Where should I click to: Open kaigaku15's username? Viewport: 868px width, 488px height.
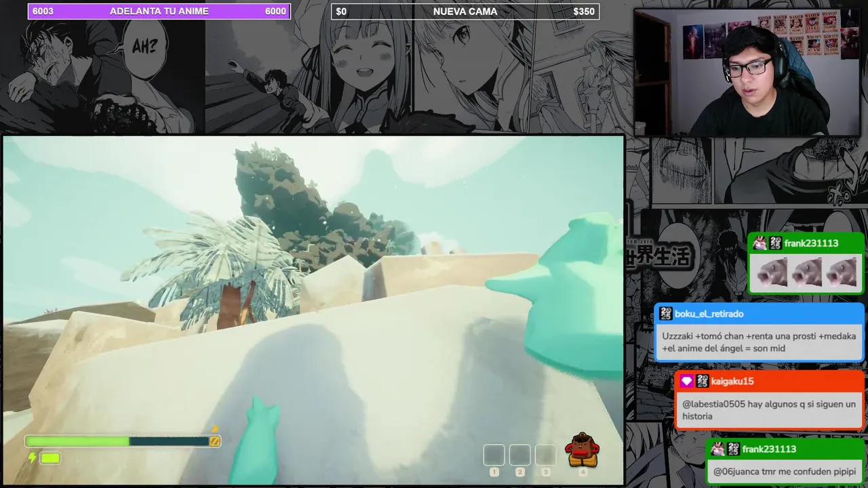[x=732, y=382]
